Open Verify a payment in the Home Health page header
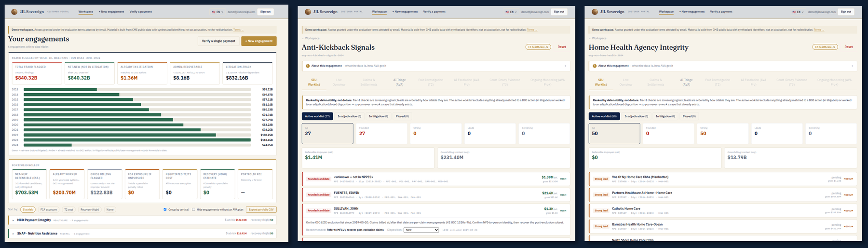868x248 pixels. tap(721, 12)
